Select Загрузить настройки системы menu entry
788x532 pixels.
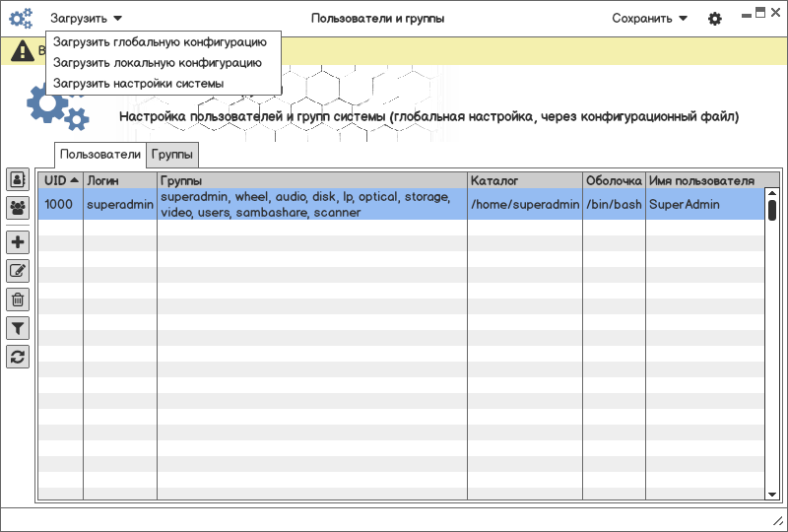[x=139, y=84]
